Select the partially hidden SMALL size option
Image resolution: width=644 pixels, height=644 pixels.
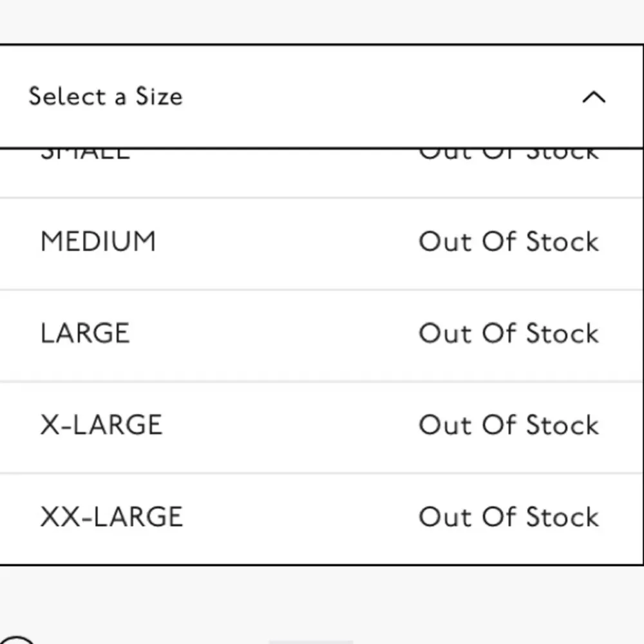[85, 155]
